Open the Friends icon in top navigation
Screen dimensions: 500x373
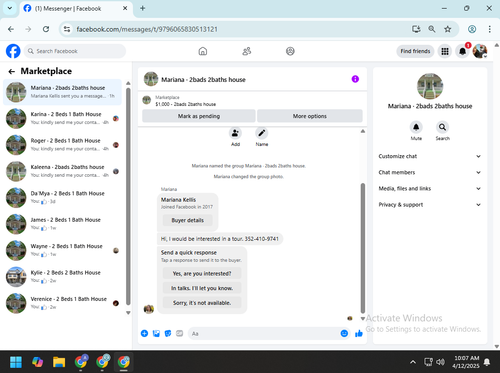[x=247, y=51]
